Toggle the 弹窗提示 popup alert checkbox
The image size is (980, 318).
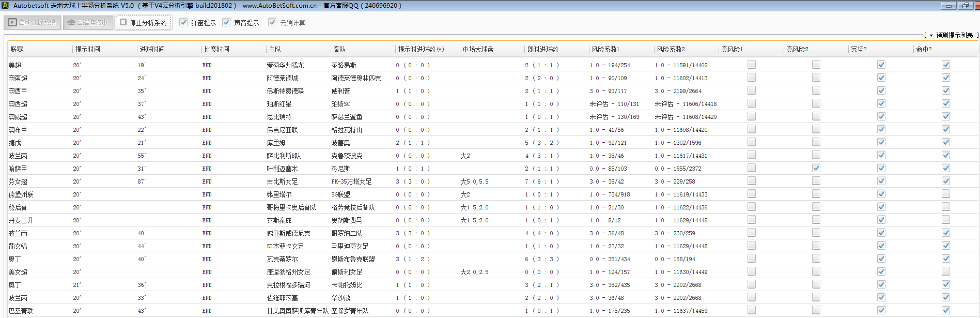pos(183,22)
